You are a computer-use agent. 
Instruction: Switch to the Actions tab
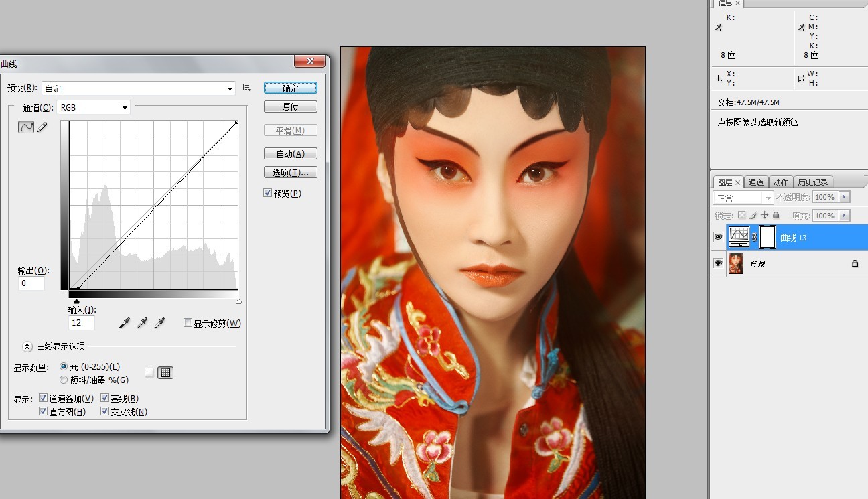click(780, 182)
